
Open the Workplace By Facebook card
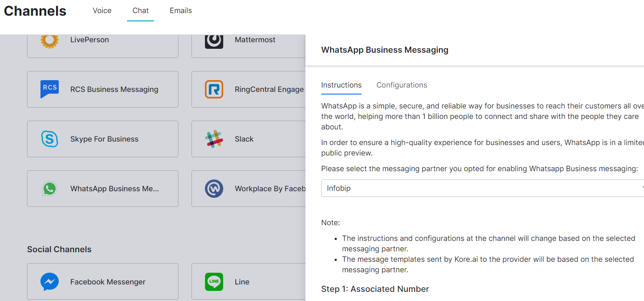[x=248, y=189]
